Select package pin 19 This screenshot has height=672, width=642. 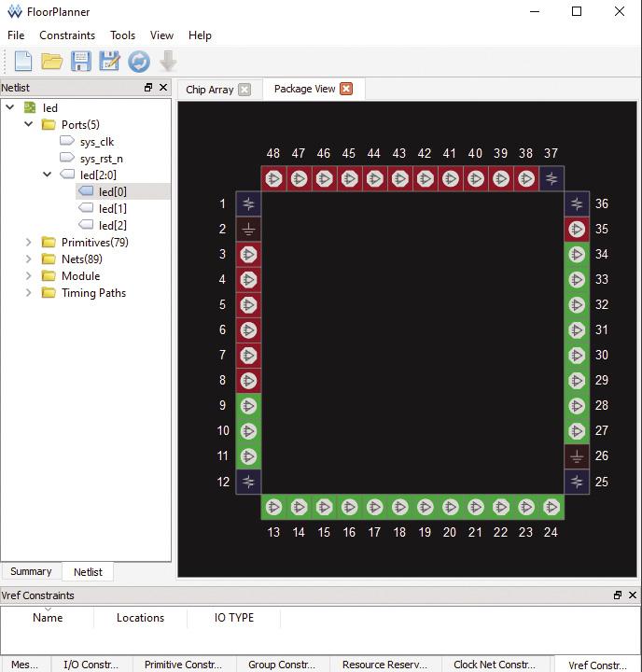pyautogui.click(x=426, y=507)
